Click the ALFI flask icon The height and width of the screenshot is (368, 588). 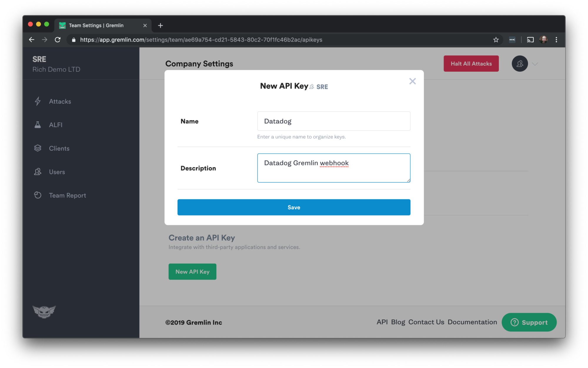38,125
